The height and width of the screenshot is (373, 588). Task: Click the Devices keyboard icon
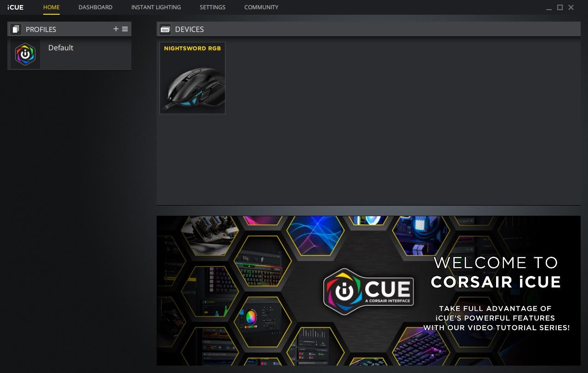point(165,29)
